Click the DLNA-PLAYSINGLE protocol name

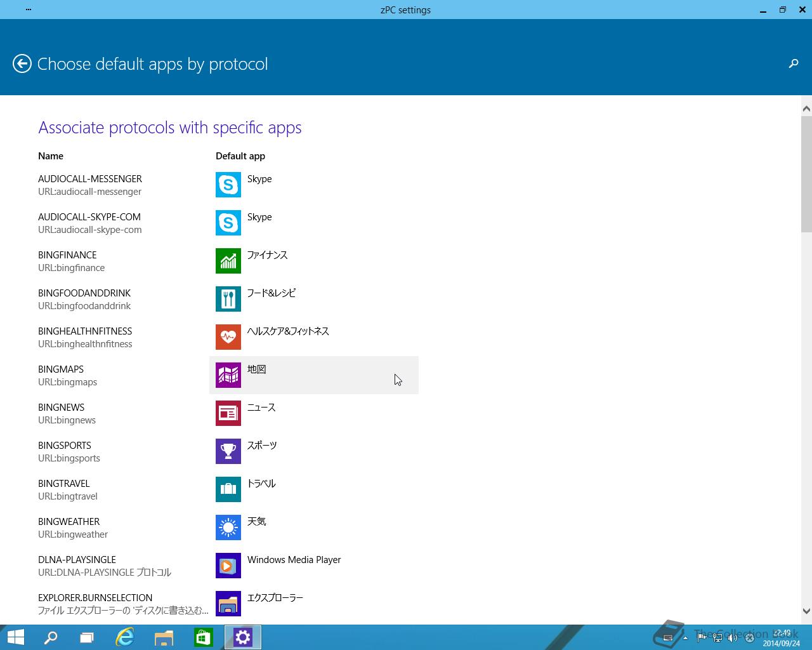coord(77,560)
